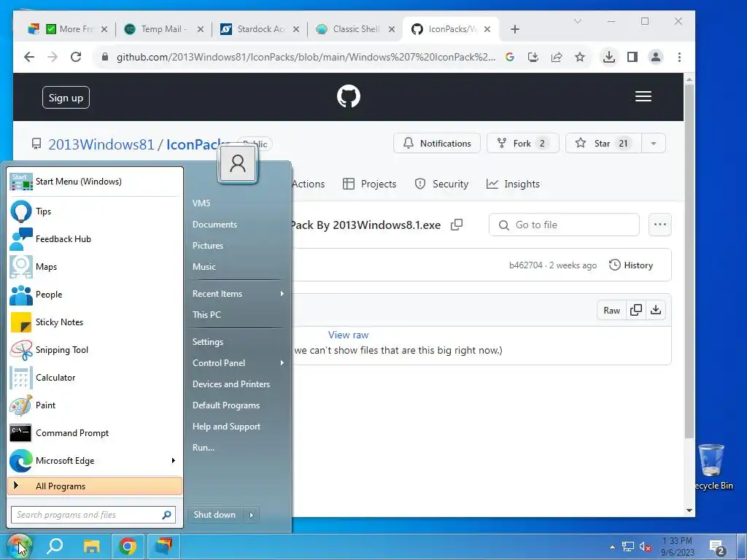
Task: Open File Explorer from taskbar
Action: tap(91, 545)
